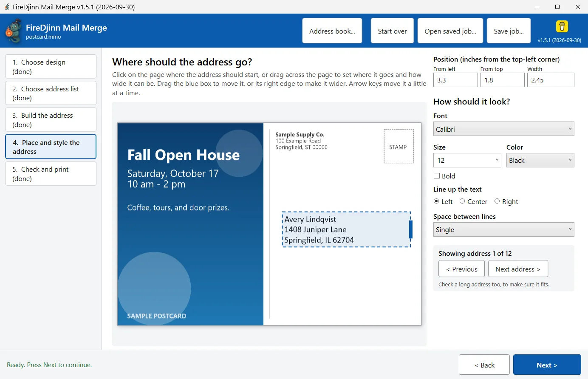Click the yellow coffee cup donate icon
This screenshot has width=588, height=379.
562,26
